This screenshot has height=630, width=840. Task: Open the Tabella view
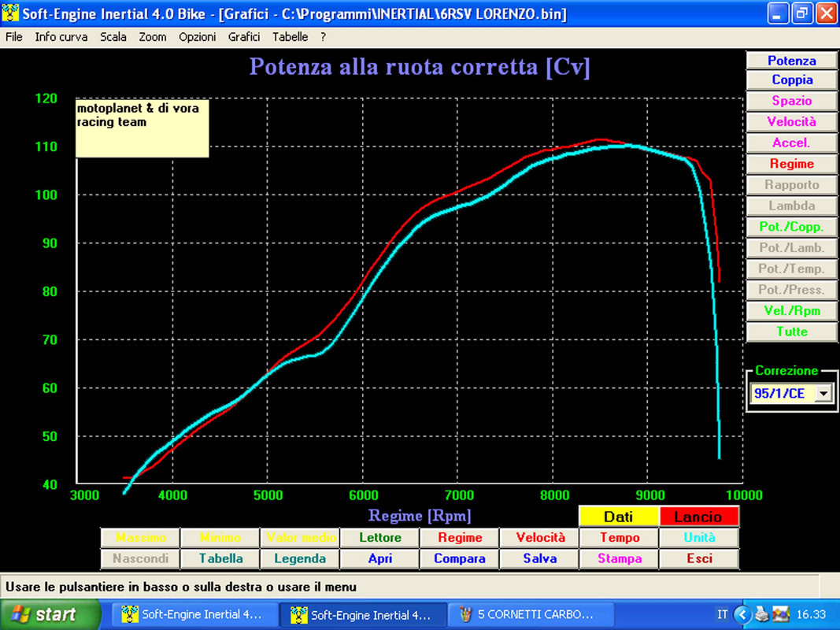coord(220,559)
